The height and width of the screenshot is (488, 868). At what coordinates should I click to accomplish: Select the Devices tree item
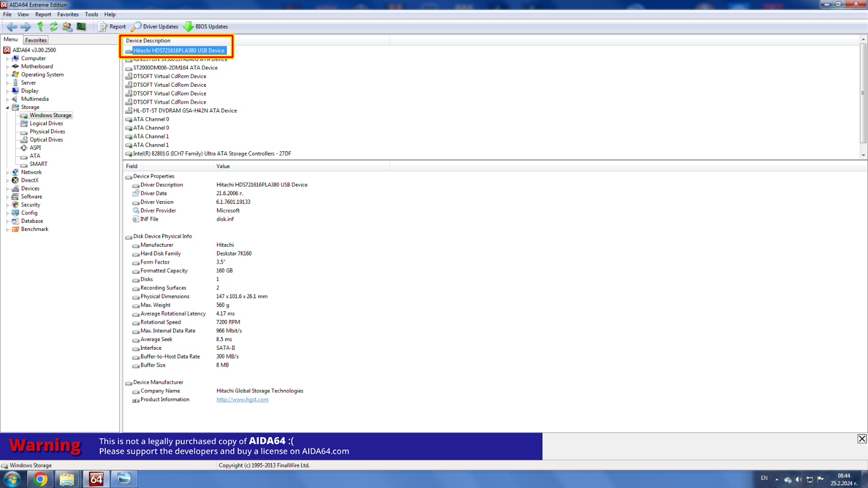pyautogui.click(x=30, y=189)
